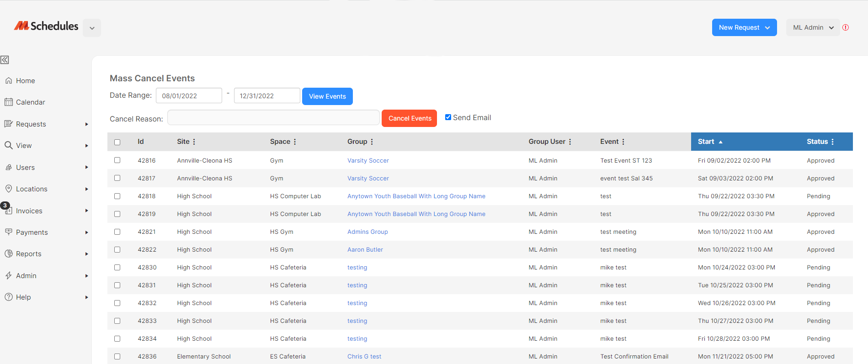Open the Chris G test group link

pyautogui.click(x=364, y=356)
